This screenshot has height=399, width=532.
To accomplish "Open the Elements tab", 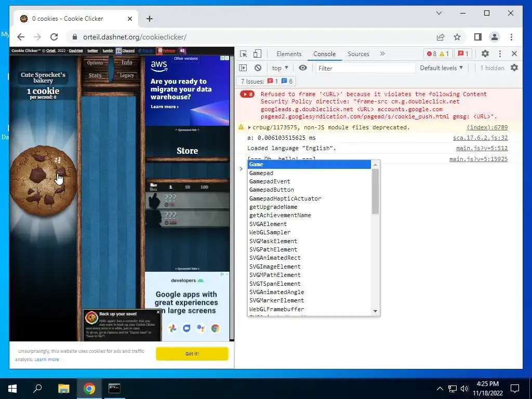I will point(289,54).
